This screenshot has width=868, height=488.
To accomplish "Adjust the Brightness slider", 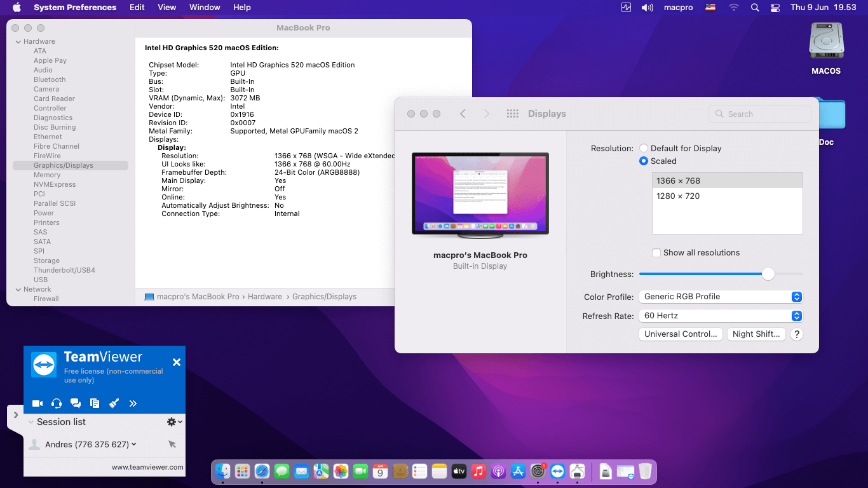I will click(x=768, y=274).
